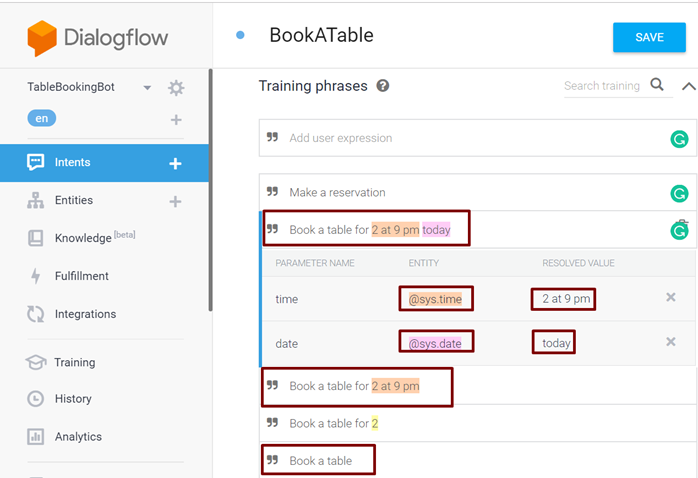Add a language with plus icon
The image size is (698, 478).
click(176, 120)
